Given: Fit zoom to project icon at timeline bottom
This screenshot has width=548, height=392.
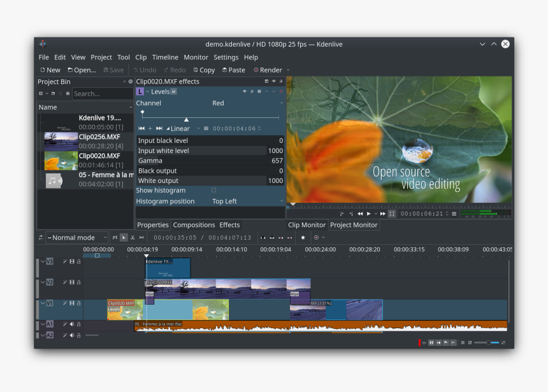Looking at the screenshot, I should tap(463, 343).
